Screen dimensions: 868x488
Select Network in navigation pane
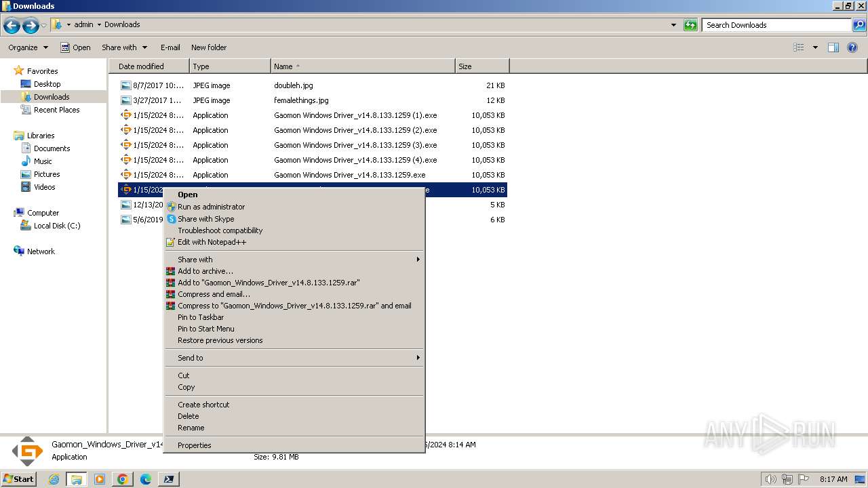(41, 251)
